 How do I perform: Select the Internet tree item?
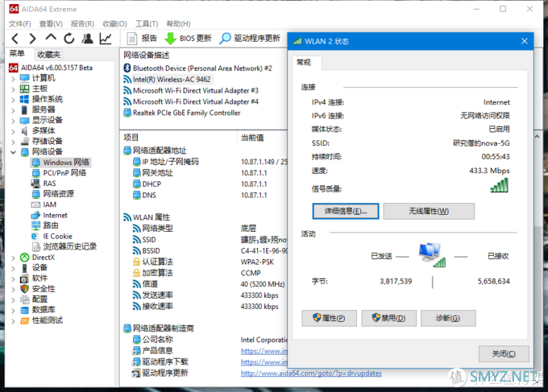(50, 215)
